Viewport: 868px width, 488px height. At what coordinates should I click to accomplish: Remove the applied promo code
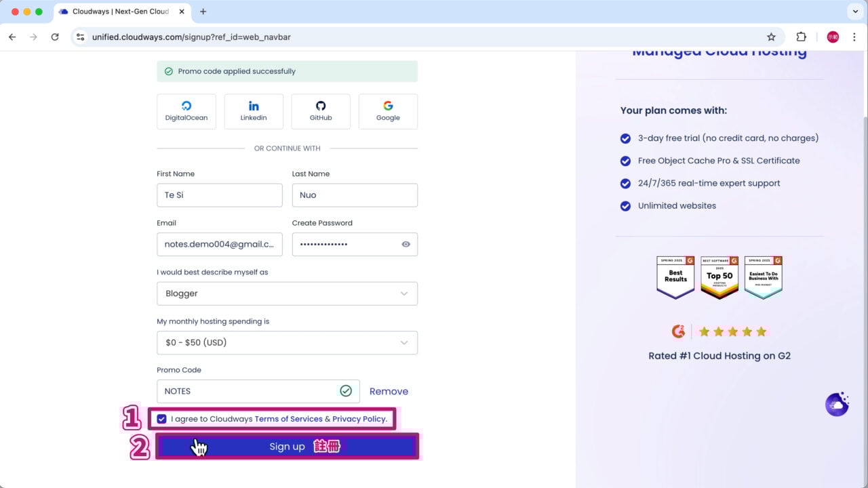pos(389,392)
